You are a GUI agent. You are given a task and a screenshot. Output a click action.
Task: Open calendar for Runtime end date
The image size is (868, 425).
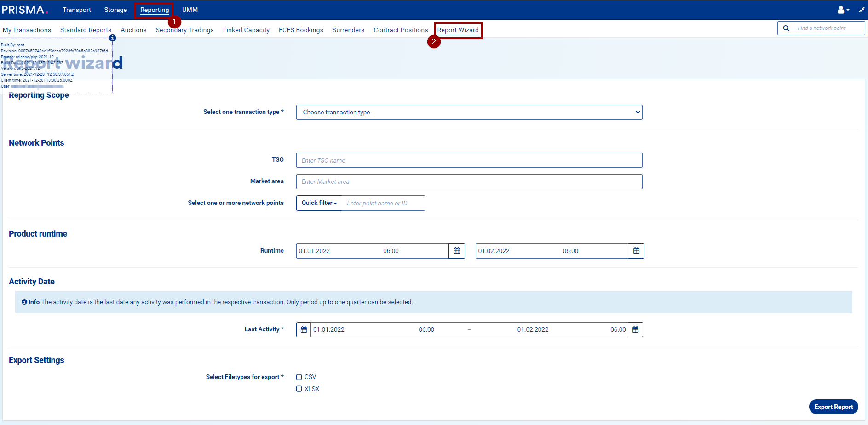[x=636, y=251]
